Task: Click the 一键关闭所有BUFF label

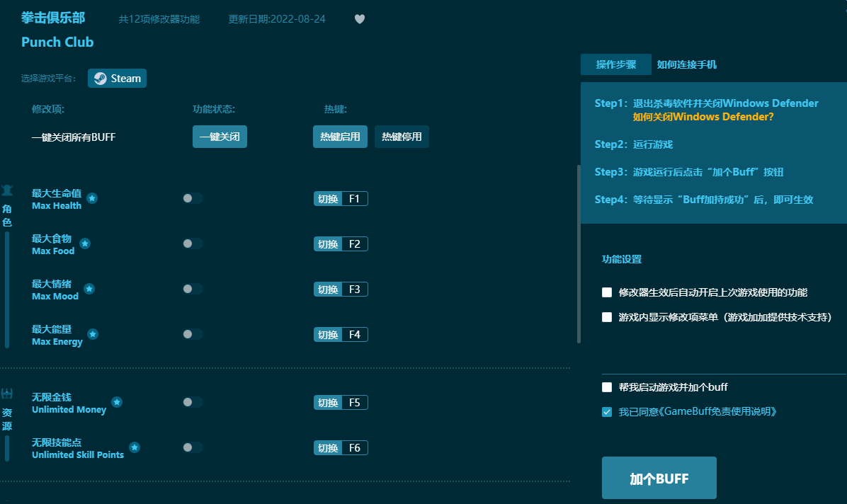Action: tap(74, 137)
